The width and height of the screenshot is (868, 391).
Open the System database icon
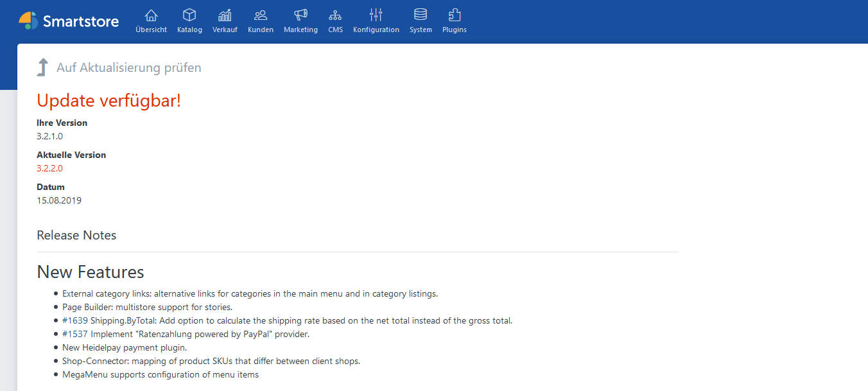click(421, 15)
